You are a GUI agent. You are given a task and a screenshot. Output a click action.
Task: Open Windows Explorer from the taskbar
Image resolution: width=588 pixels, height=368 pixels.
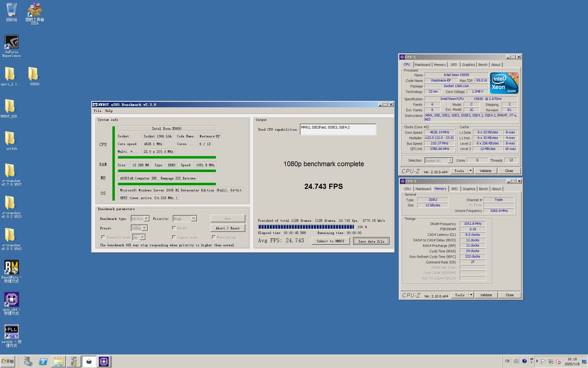point(58,362)
